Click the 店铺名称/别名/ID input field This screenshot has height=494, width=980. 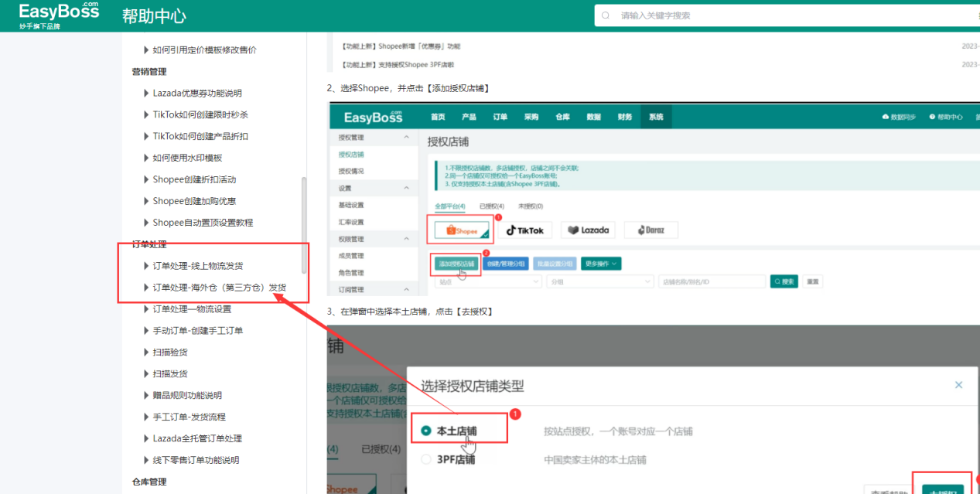coord(712,281)
